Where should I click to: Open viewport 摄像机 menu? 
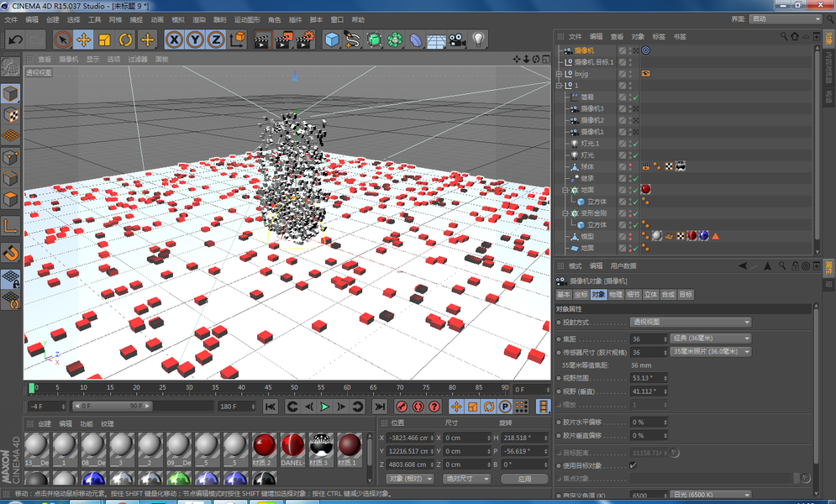68,59
